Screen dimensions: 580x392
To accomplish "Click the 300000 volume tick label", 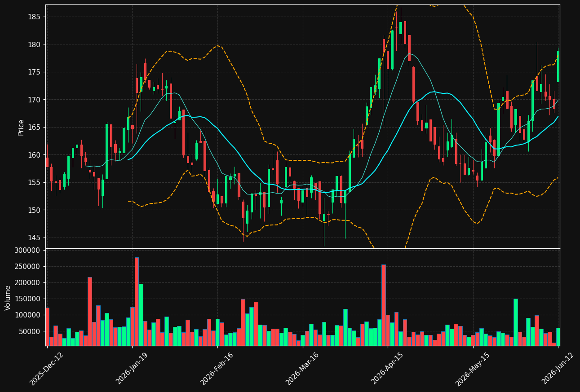I will pos(28,250).
